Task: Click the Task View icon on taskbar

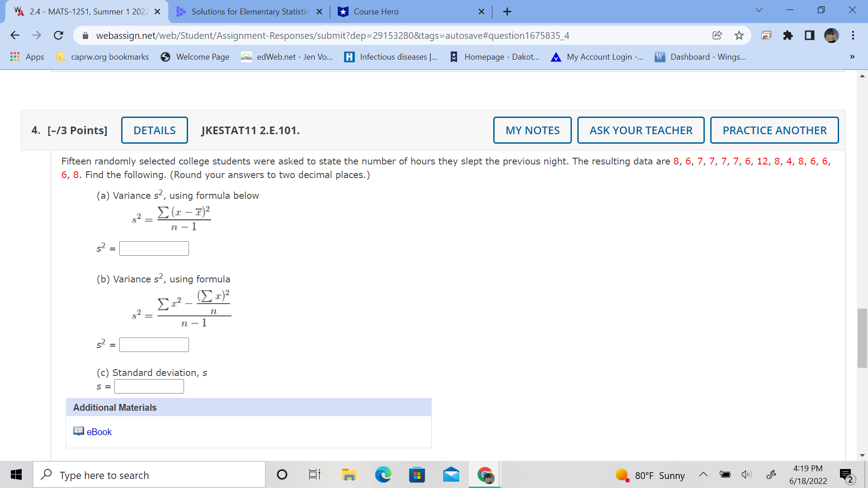Action: point(314,474)
